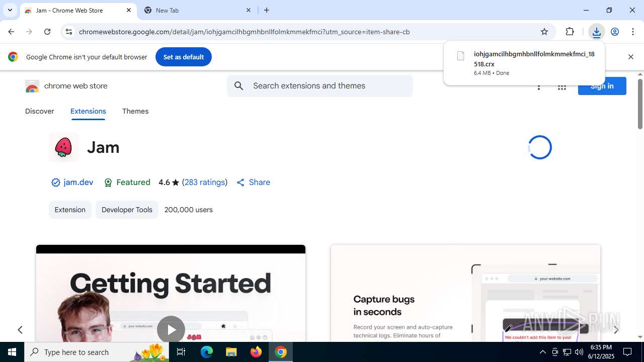Show previous screenshot with left chevron
Screen dimensions: 644x362
pyautogui.click(x=20, y=330)
